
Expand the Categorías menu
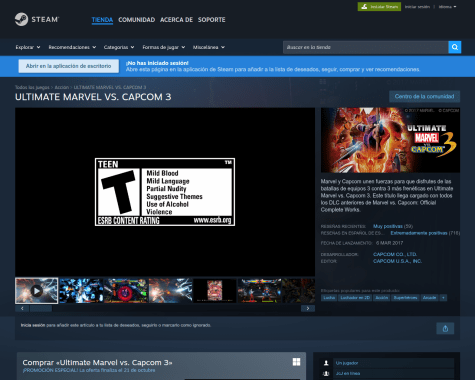[119, 47]
